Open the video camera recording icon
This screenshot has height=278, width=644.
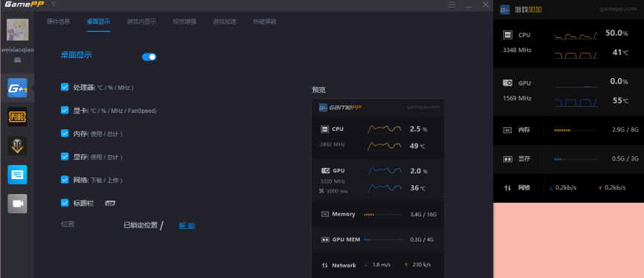click(17, 204)
